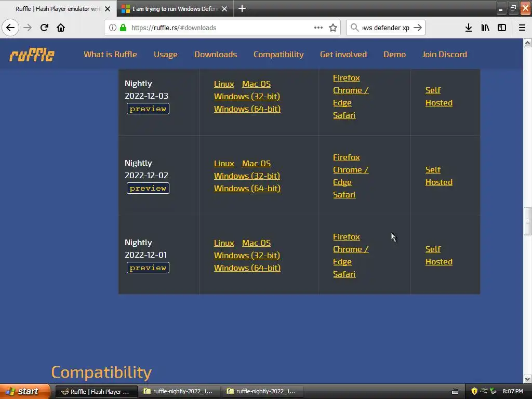Viewport: 532px width, 399px height.
Task: Switch to the Ruffle Flash Player tab
Action: [58, 9]
